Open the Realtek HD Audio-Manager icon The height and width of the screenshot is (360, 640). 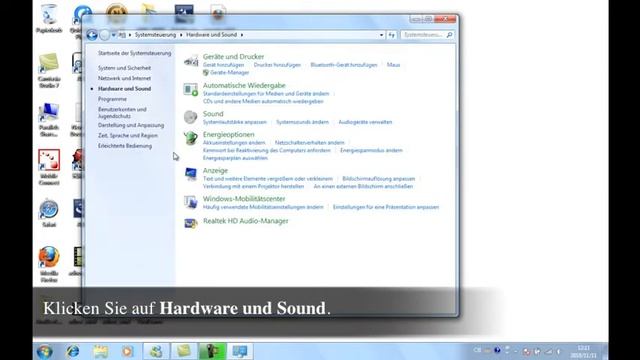click(191, 223)
